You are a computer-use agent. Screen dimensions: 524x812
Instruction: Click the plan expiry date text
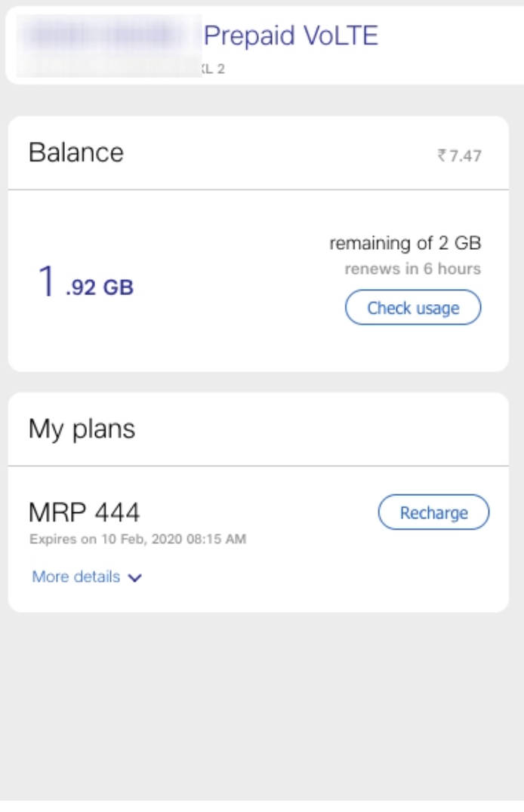[x=137, y=540]
